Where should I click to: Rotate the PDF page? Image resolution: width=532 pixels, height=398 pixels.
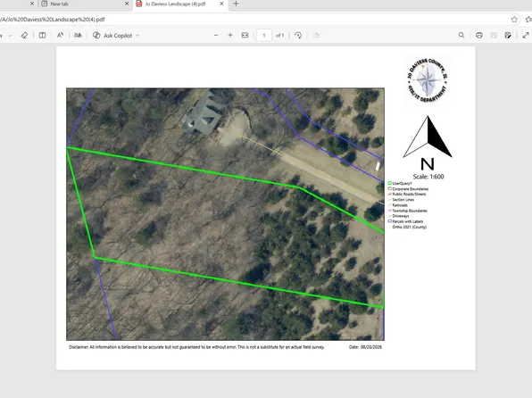click(x=298, y=36)
